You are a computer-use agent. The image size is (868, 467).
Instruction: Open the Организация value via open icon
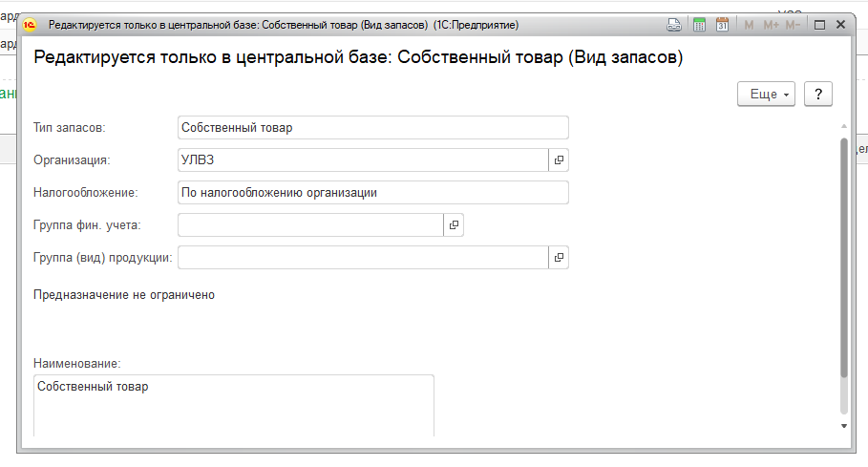[559, 159]
